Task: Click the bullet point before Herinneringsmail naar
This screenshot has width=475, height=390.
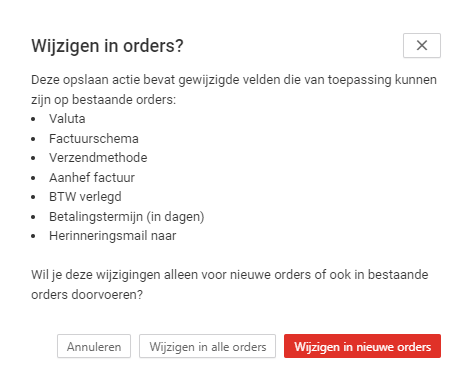Action: pos(33,236)
